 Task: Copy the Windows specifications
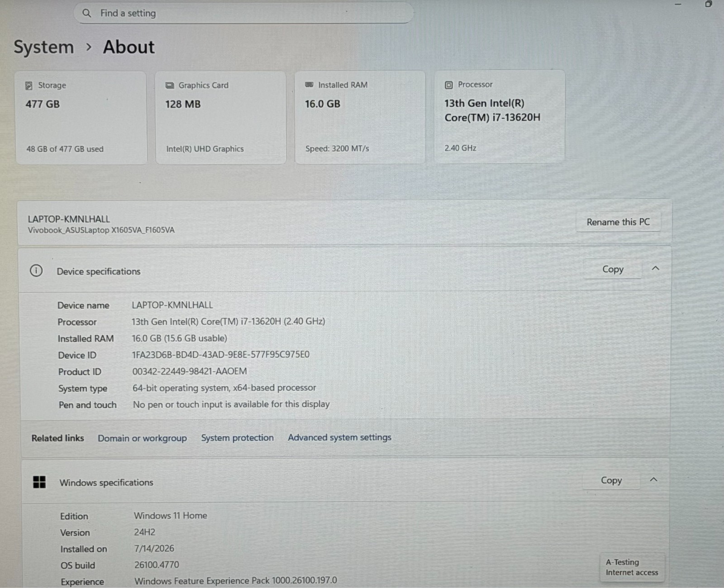pos(611,480)
